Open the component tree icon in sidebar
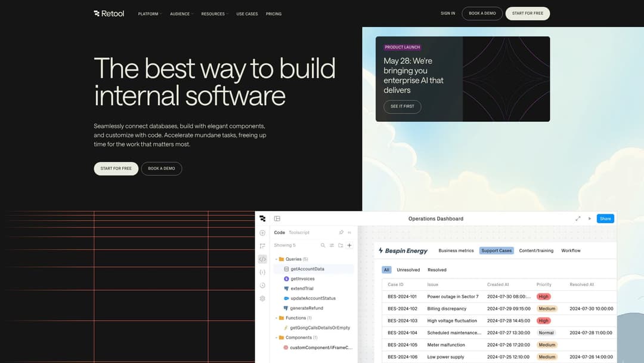644x363 pixels. click(262, 246)
